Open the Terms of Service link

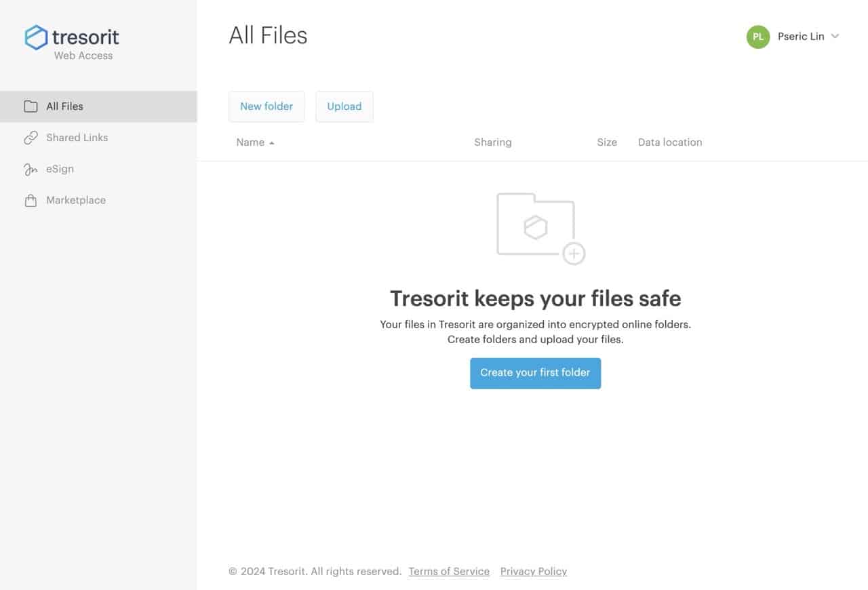click(449, 572)
